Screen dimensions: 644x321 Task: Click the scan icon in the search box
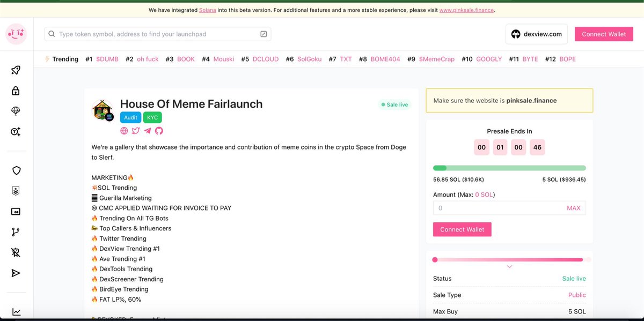coord(264,34)
